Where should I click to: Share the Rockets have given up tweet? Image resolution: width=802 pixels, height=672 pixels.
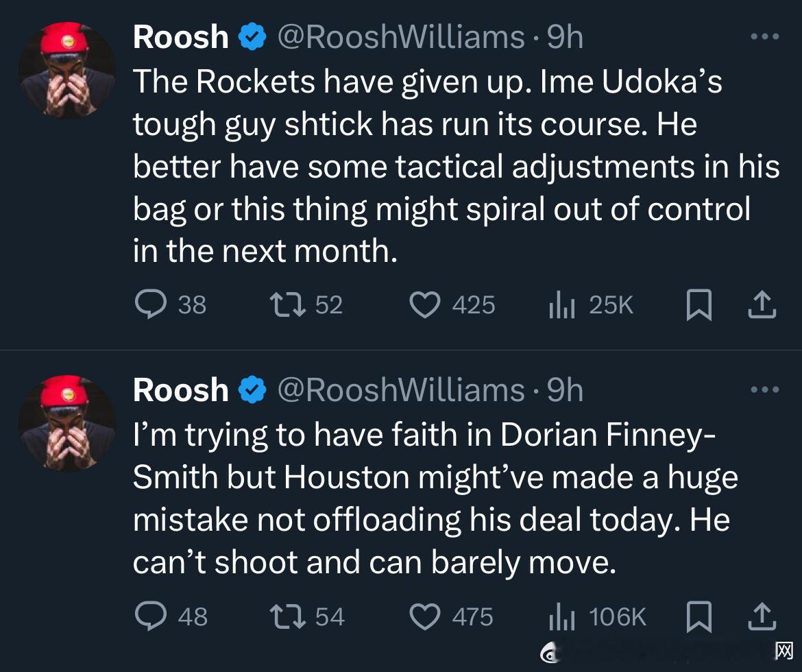(761, 305)
